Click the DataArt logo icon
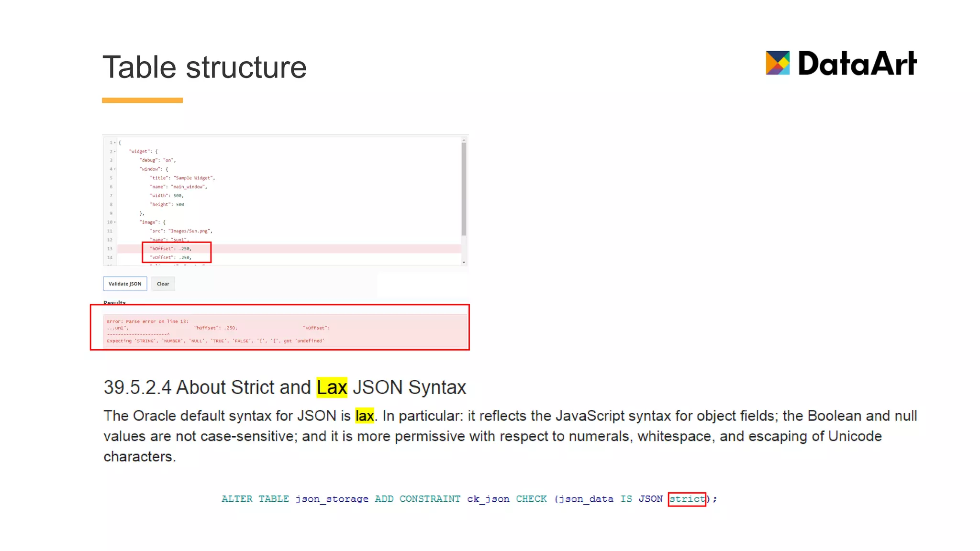This screenshot has height=551, width=980. pyautogui.click(x=778, y=63)
